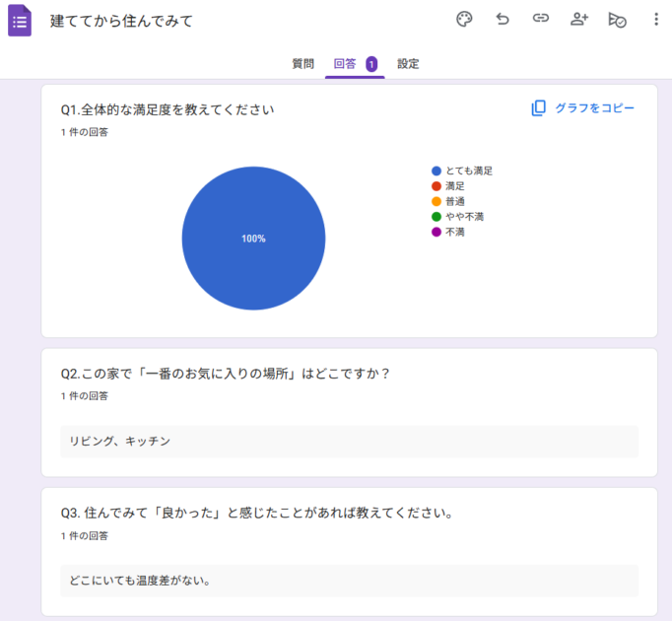This screenshot has width=672, height=621.
Task: Click the purple 不満 legend dot
Action: (437, 232)
